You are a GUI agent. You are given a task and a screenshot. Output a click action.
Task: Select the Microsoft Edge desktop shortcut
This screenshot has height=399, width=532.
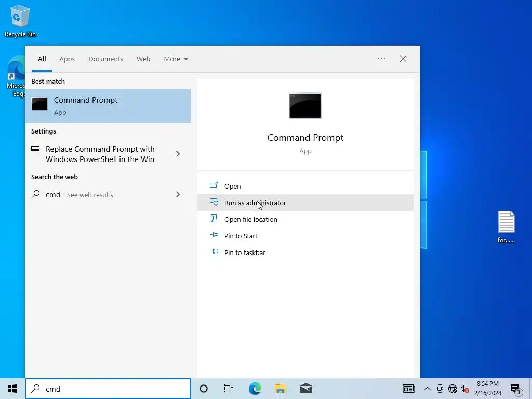[16, 76]
